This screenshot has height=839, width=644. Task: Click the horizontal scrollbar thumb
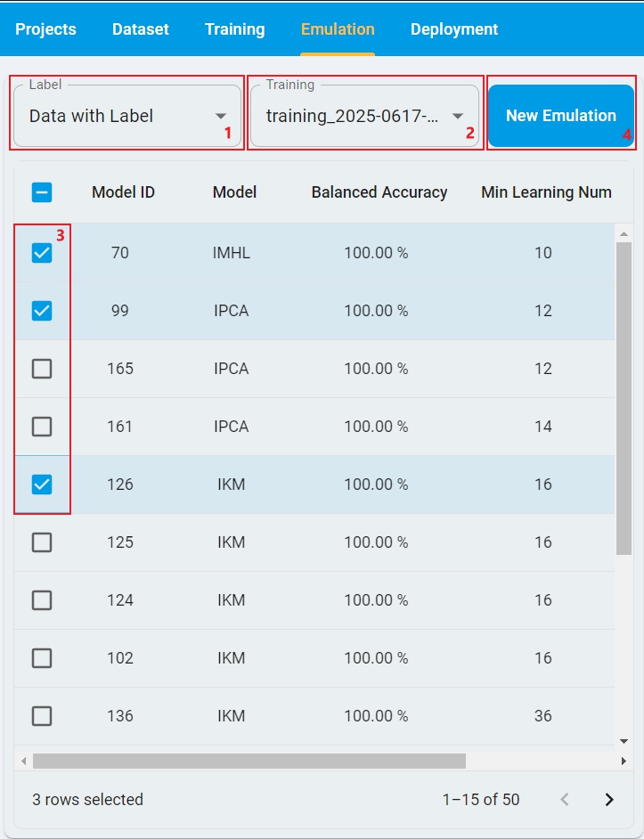[x=249, y=762]
